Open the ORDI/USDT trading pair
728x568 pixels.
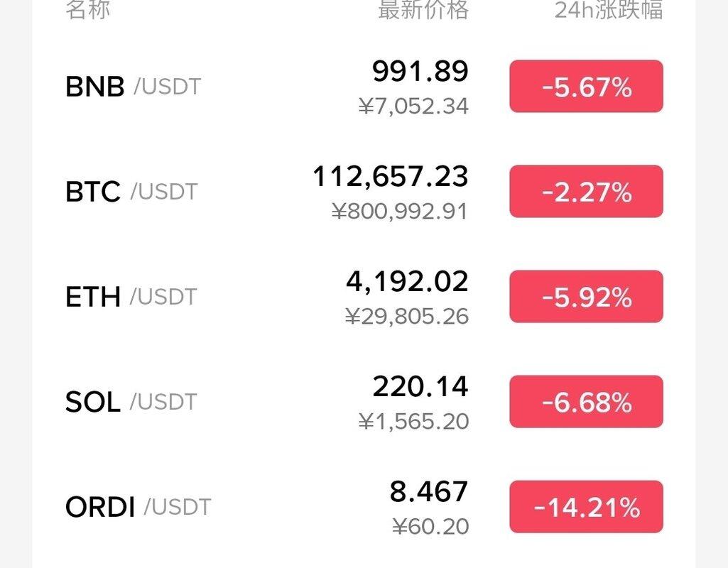(x=364, y=507)
